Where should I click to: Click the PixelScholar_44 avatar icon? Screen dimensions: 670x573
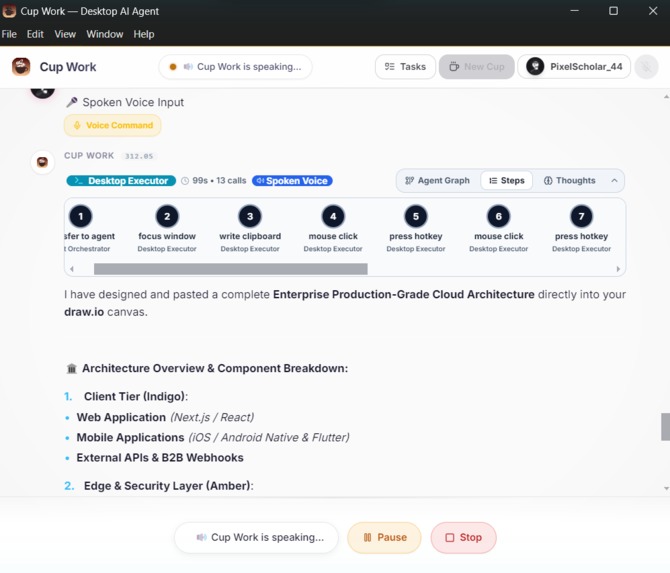(x=535, y=67)
